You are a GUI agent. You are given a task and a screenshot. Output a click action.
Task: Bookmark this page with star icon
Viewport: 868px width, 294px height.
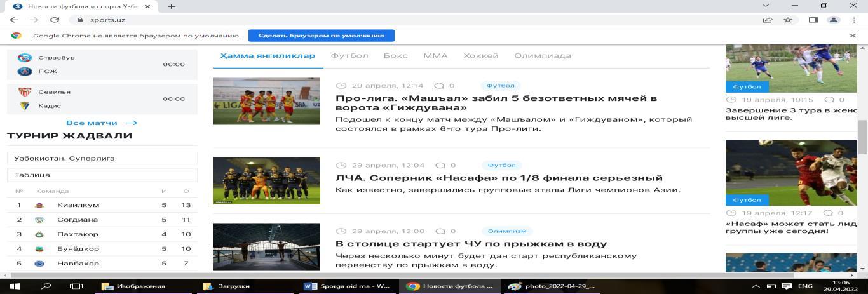[x=788, y=20]
